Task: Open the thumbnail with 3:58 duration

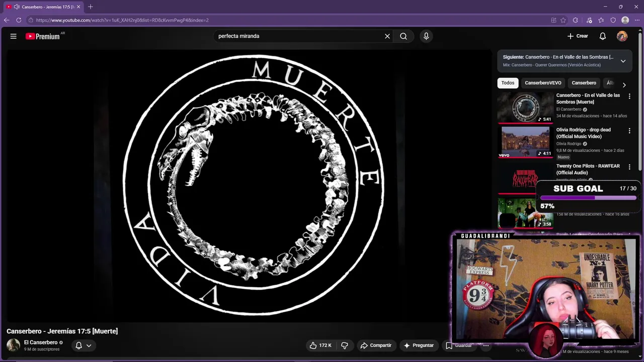Action: pos(525,213)
